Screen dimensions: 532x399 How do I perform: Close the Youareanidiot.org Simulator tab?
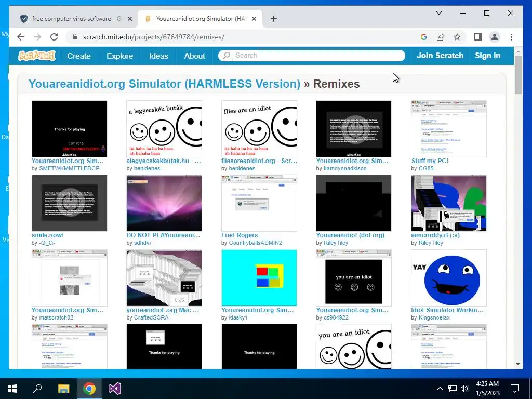tap(254, 19)
